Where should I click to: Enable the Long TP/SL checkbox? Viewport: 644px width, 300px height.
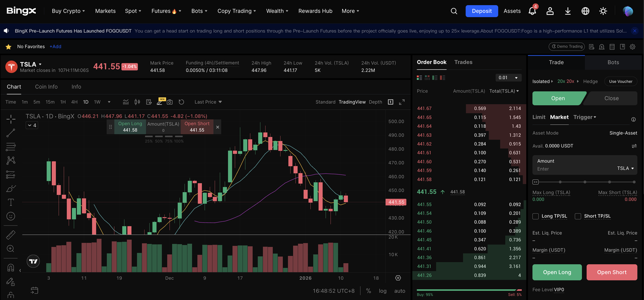click(536, 216)
